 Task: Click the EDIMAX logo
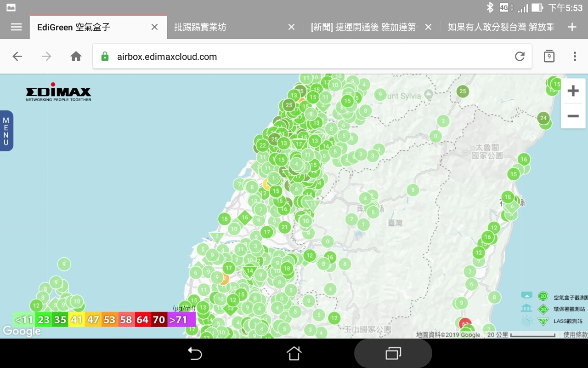[58, 92]
